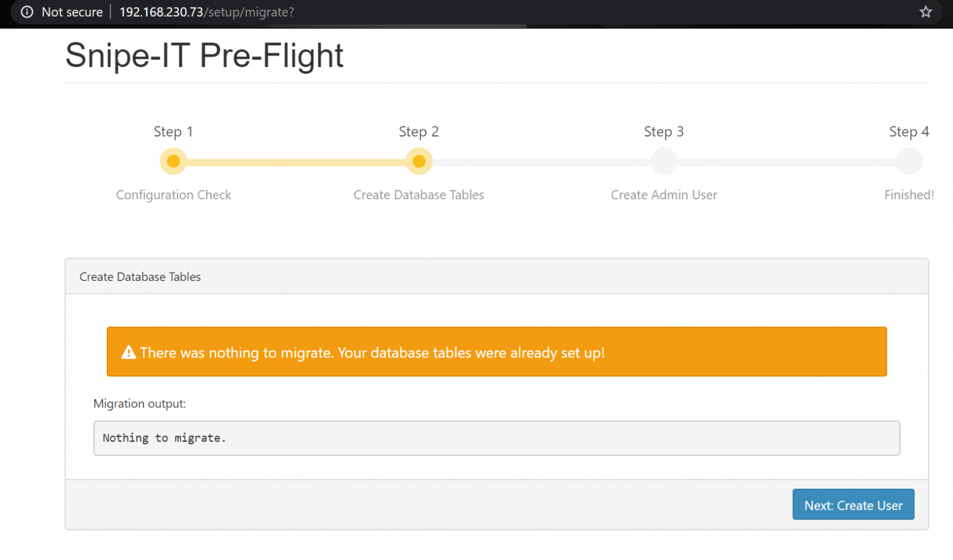Image resolution: width=953 pixels, height=560 pixels.
Task: Select the Create Admin User step label
Action: point(664,195)
